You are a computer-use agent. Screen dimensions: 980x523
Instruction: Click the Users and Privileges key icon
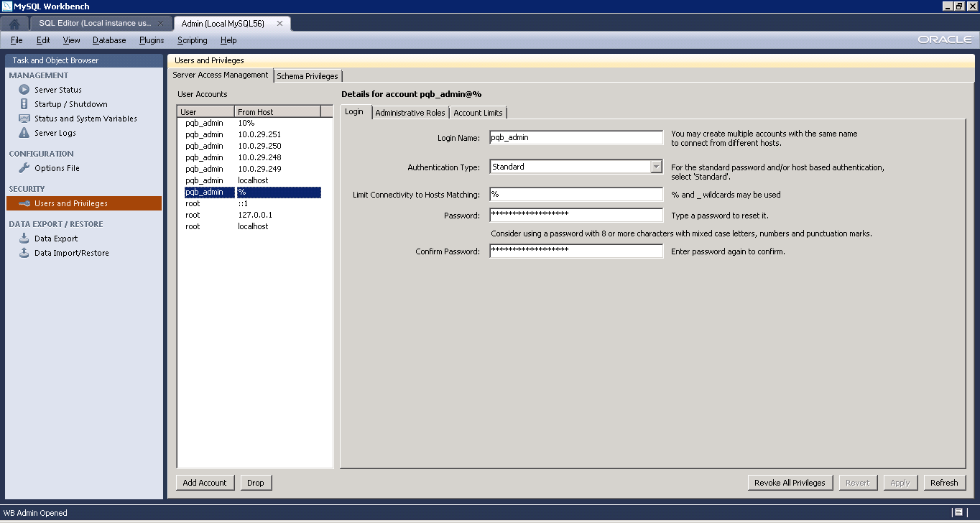pos(24,203)
